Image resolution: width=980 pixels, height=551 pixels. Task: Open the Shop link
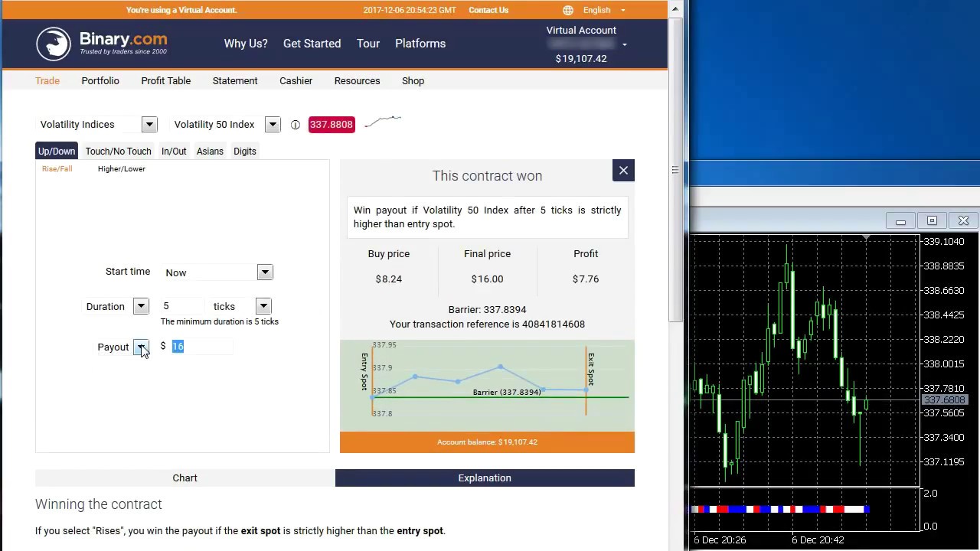(x=413, y=80)
